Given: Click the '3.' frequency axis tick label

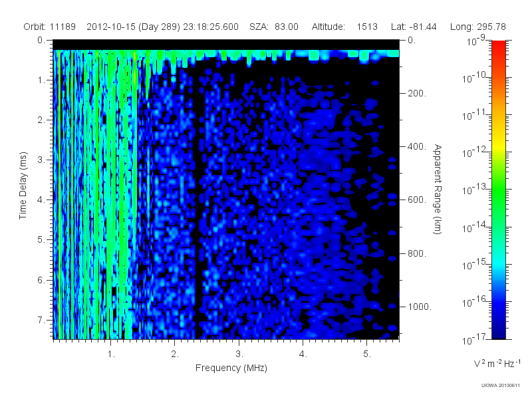Looking at the screenshot, I should 239,354.
